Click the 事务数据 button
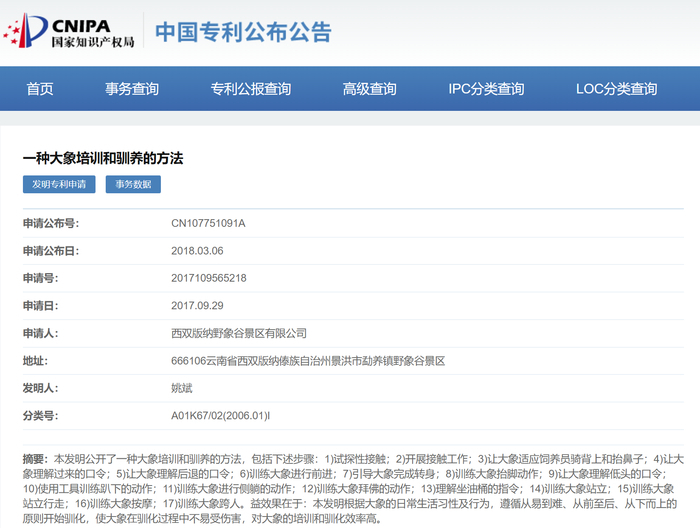 (x=133, y=184)
